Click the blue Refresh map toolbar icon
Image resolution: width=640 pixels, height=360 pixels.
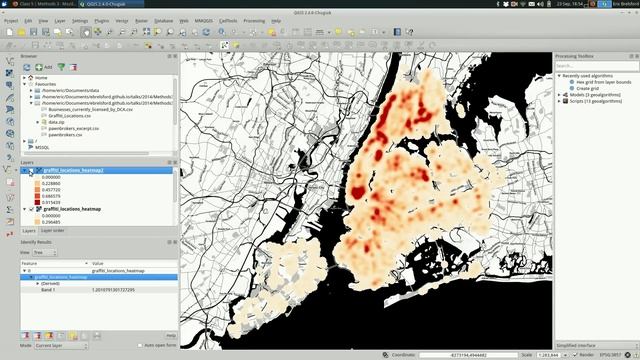206,32
